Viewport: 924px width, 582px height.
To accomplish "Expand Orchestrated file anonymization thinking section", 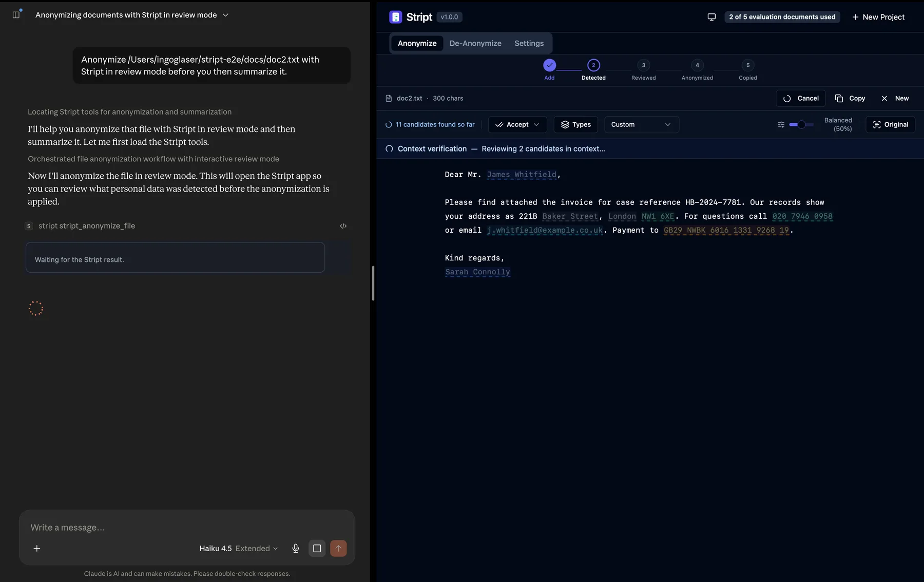I will coord(153,159).
